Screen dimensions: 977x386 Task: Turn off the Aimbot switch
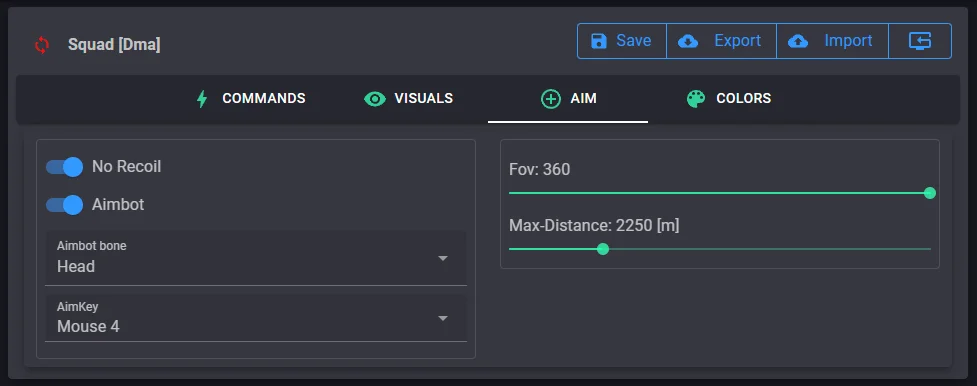click(64, 205)
